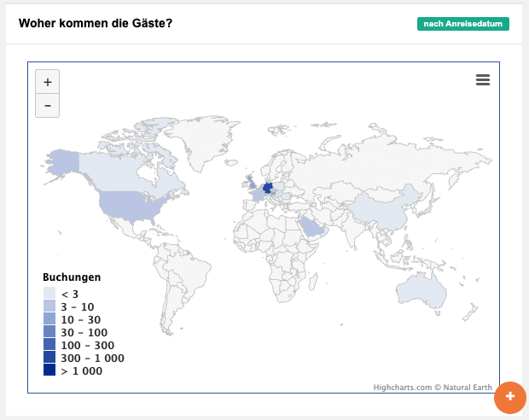The width and height of the screenshot is (529, 420).
Task: Open the chart hamburger context menu
Action: click(483, 80)
